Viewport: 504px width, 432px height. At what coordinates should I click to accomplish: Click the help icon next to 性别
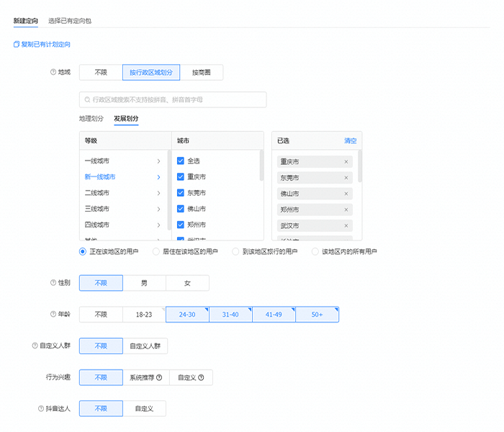(x=53, y=283)
